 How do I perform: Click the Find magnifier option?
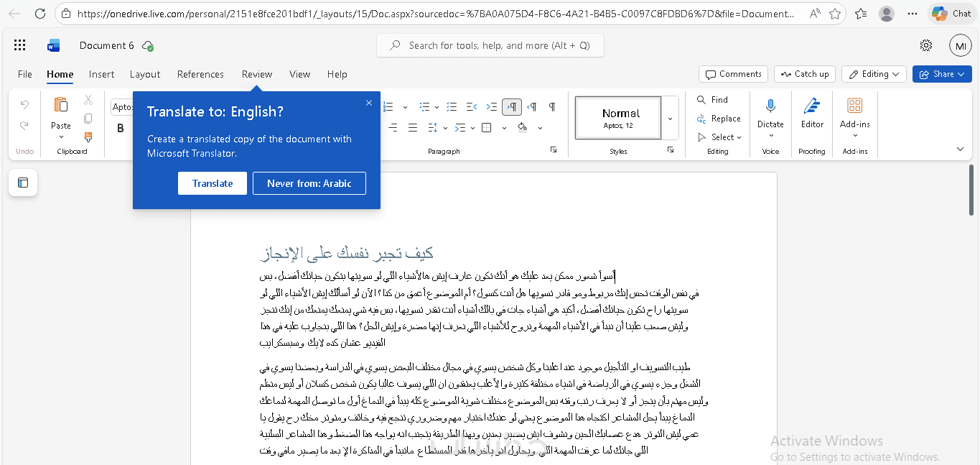click(712, 100)
